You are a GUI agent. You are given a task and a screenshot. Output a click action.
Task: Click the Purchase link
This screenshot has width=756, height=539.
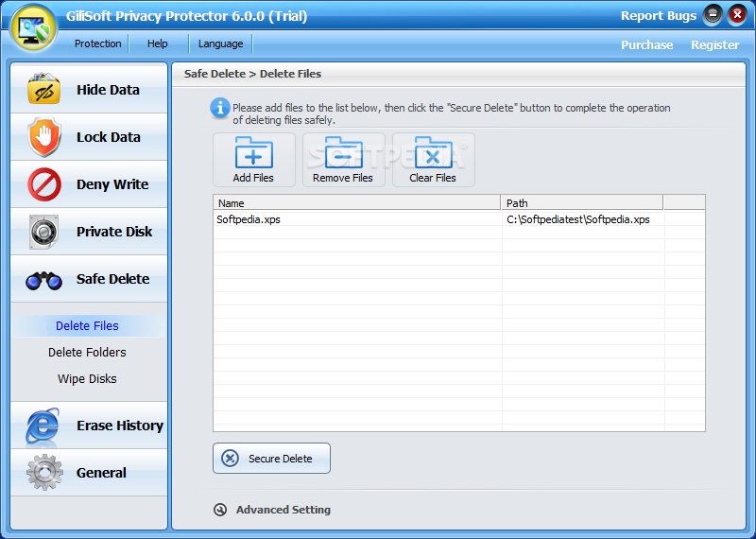pyautogui.click(x=647, y=44)
